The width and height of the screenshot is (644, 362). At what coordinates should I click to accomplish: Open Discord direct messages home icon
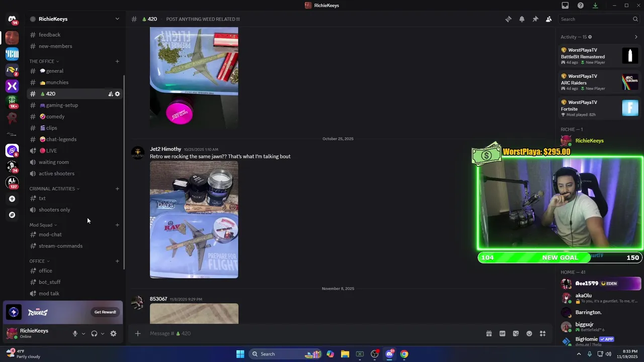[x=12, y=19]
